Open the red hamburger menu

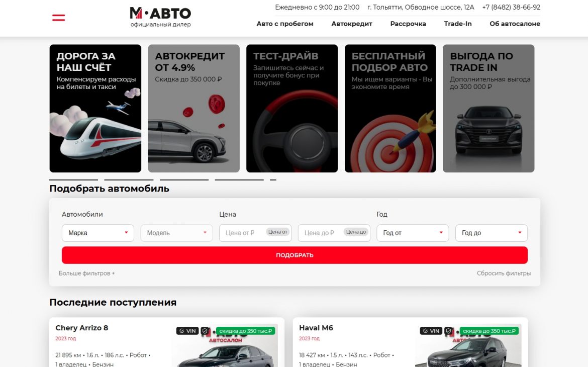pyautogui.click(x=58, y=18)
